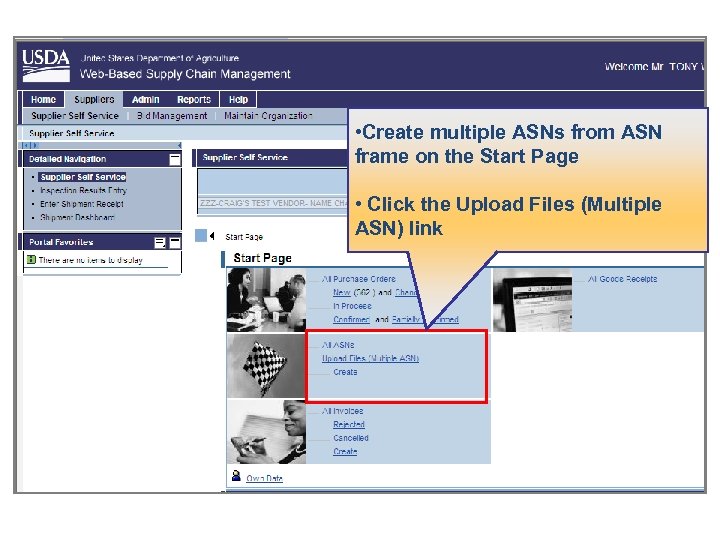The width and height of the screenshot is (720, 540).
Task: Minimize the Portal Favorites panel
Action: [175, 242]
